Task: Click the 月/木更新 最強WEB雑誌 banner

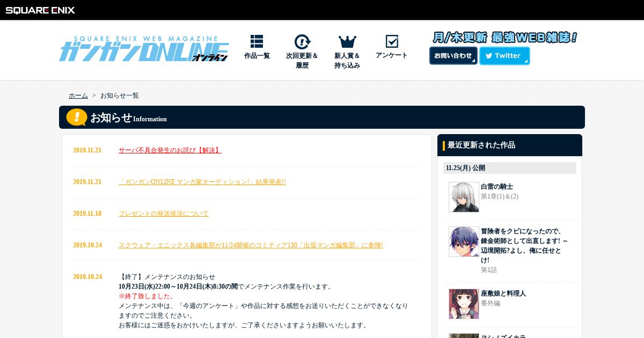Action: (504, 38)
